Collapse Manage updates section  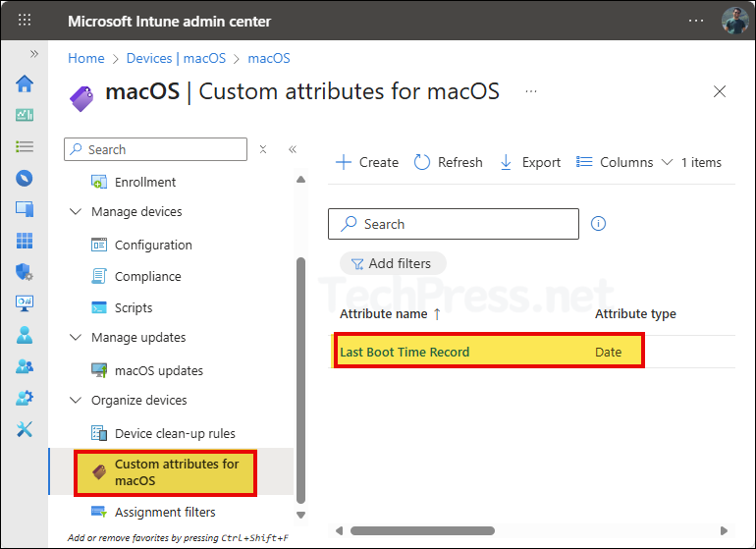click(76, 337)
